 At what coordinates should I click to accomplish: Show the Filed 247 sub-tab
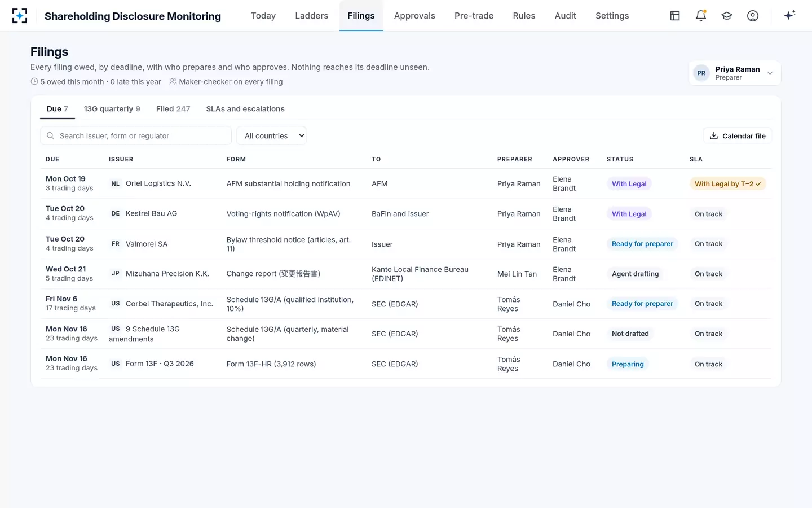click(x=173, y=109)
